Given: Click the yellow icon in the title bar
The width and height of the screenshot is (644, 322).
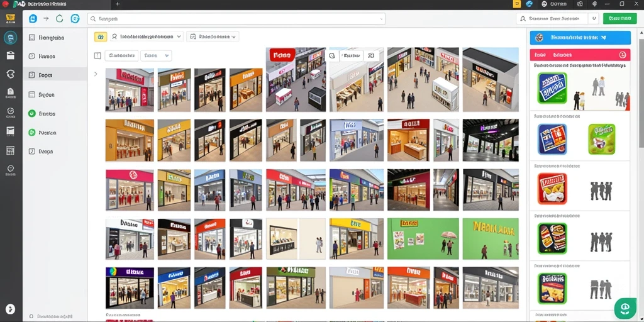Looking at the screenshot, I should coord(517,4).
